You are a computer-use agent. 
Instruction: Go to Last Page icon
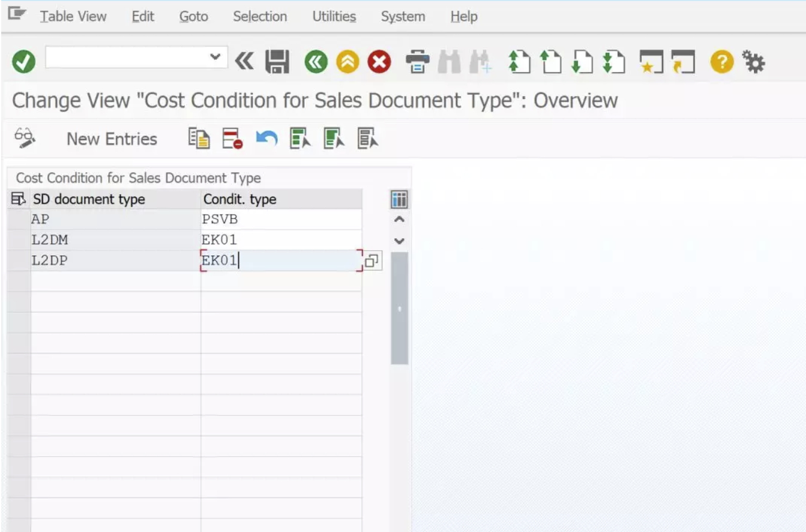click(x=612, y=61)
